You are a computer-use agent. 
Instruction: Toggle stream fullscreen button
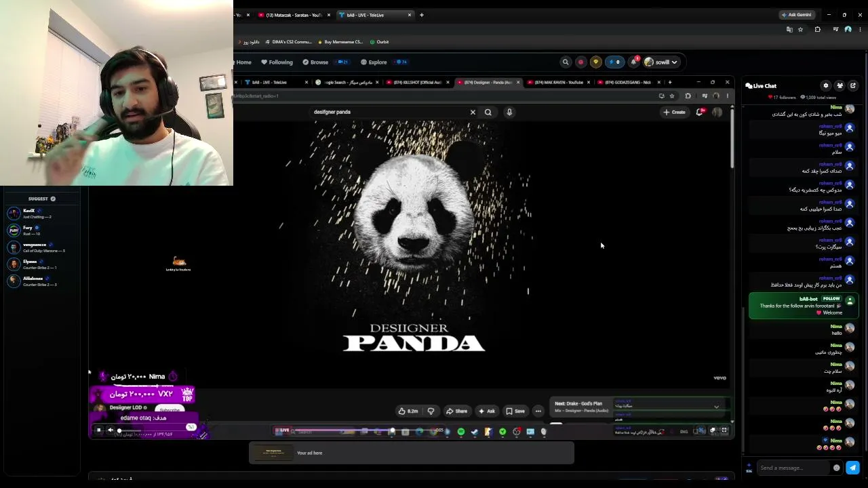point(724,430)
